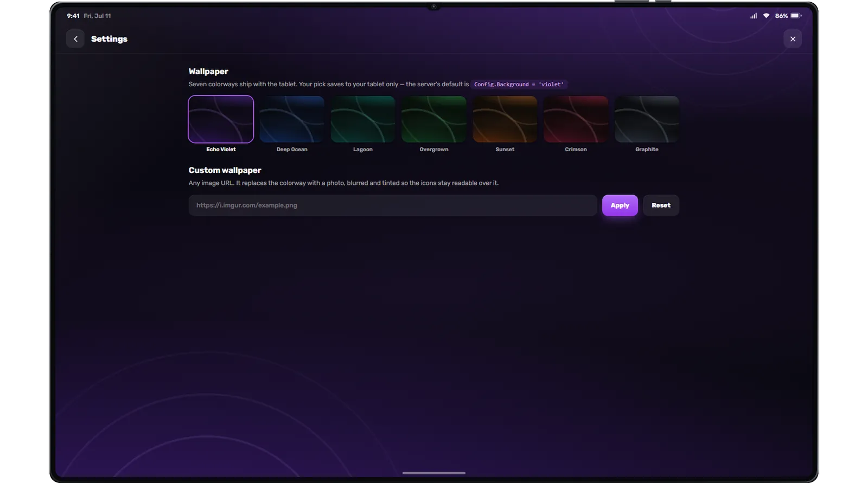
Task: Choose the Deep Ocean wallpaper swatch
Action: [292, 119]
